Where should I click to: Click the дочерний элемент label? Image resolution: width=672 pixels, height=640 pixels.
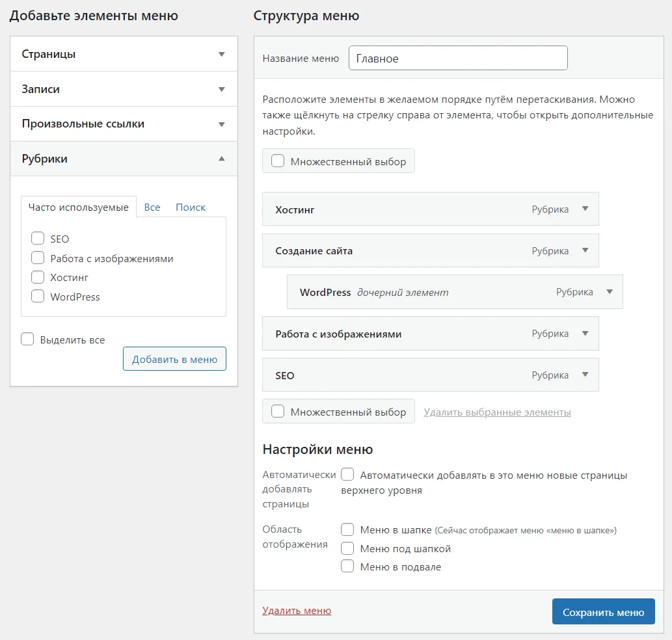pyautogui.click(x=403, y=293)
